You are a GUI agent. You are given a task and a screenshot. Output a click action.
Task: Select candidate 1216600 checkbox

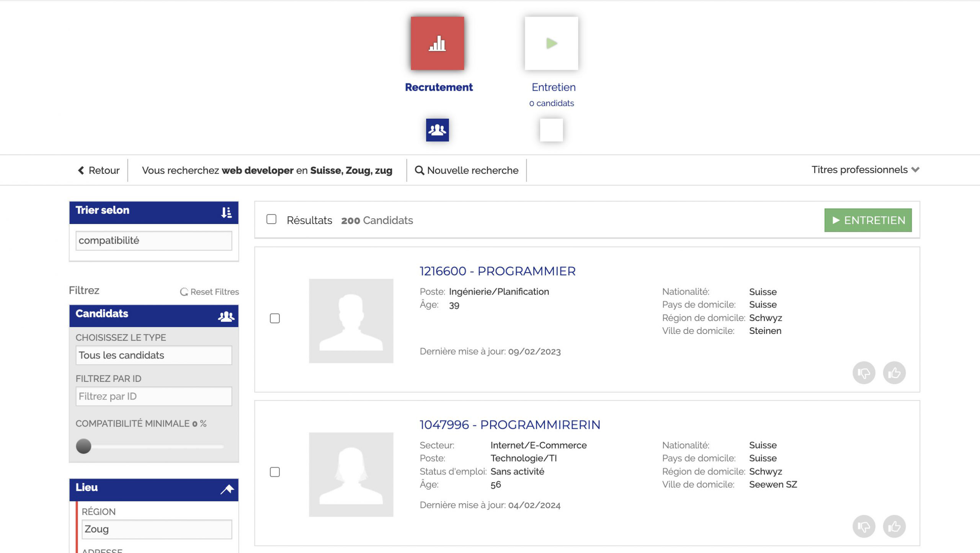tap(275, 318)
